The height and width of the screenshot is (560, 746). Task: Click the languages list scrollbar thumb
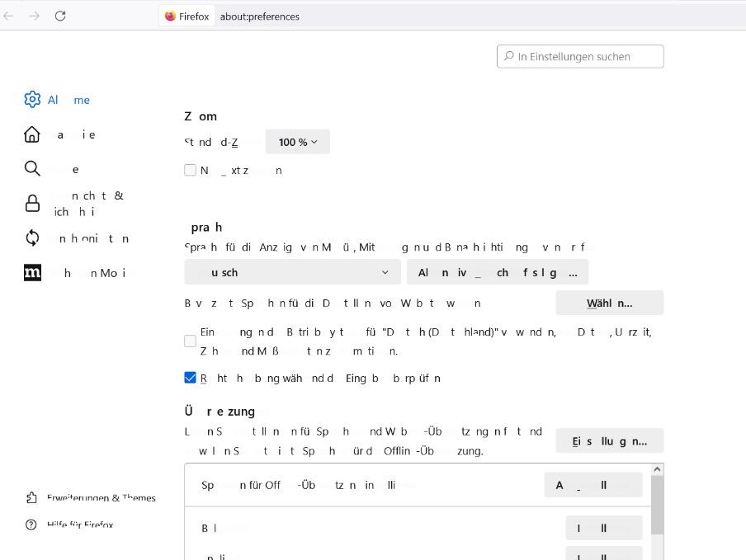click(657, 505)
